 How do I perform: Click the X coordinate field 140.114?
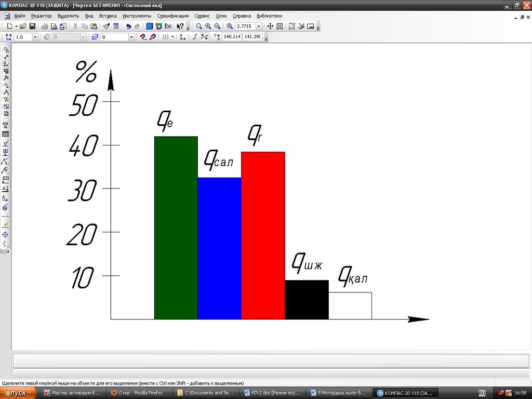click(232, 37)
